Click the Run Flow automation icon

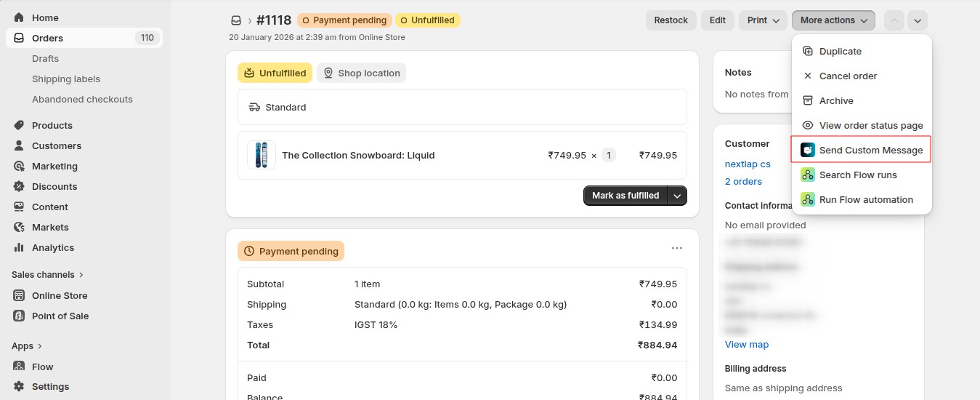click(808, 199)
